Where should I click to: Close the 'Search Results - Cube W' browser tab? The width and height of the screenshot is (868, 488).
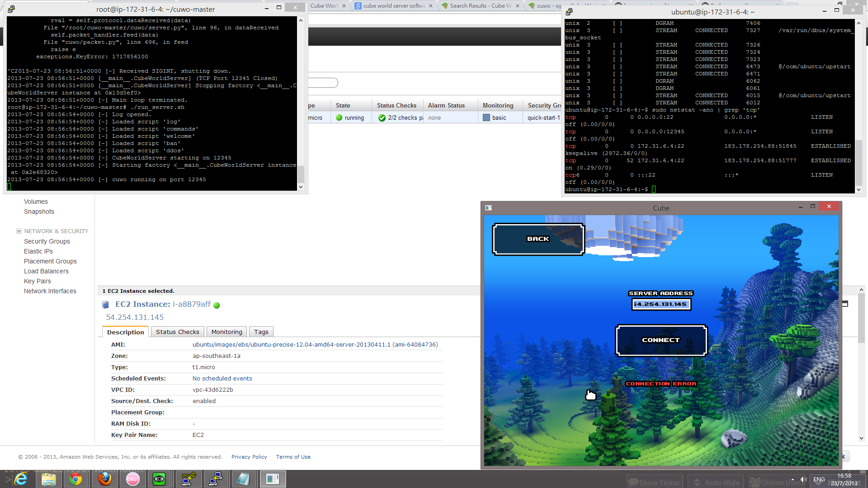tap(518, 6)
